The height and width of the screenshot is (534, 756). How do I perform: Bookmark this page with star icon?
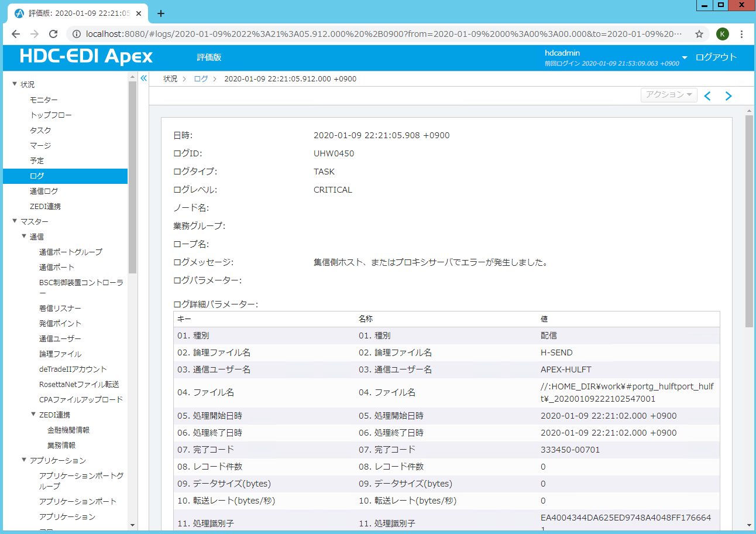[699, 34]
